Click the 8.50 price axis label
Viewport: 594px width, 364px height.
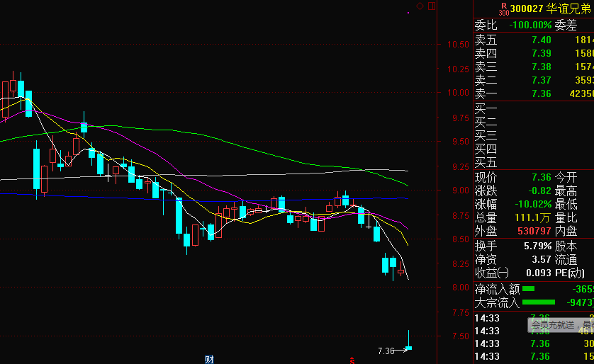461,239
